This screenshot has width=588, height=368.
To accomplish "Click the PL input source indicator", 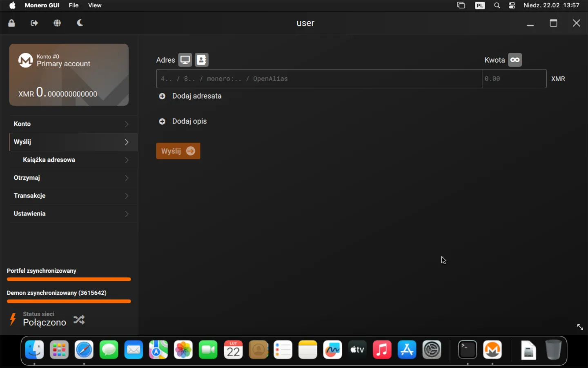I will pyautogui.click(x=480, y=5).
